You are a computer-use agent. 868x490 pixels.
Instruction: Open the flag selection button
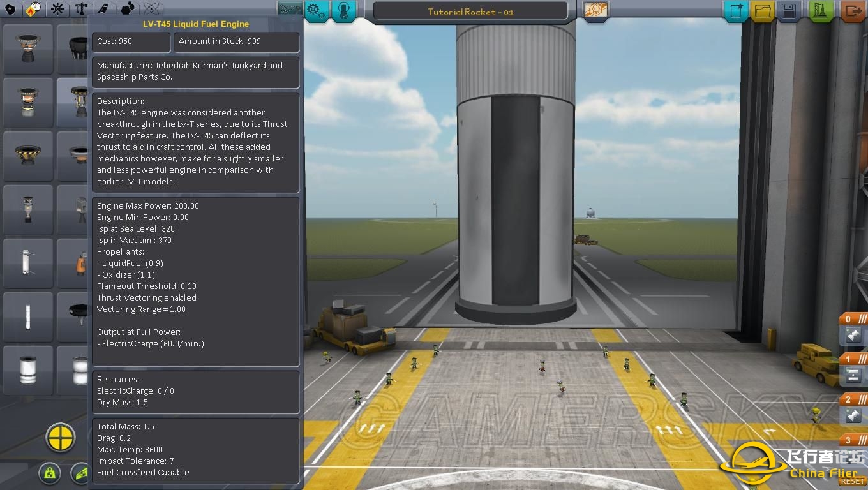(x=595, y=11)
